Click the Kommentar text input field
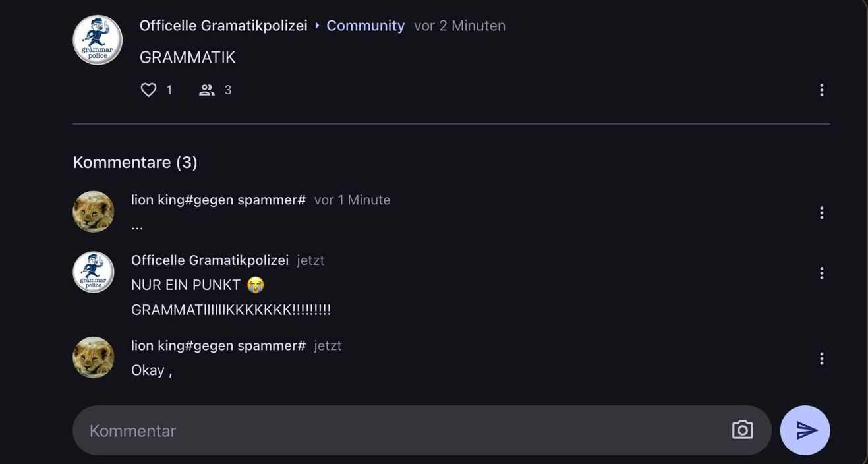This screenshot has height=464, width=868. tap(395, 430)
